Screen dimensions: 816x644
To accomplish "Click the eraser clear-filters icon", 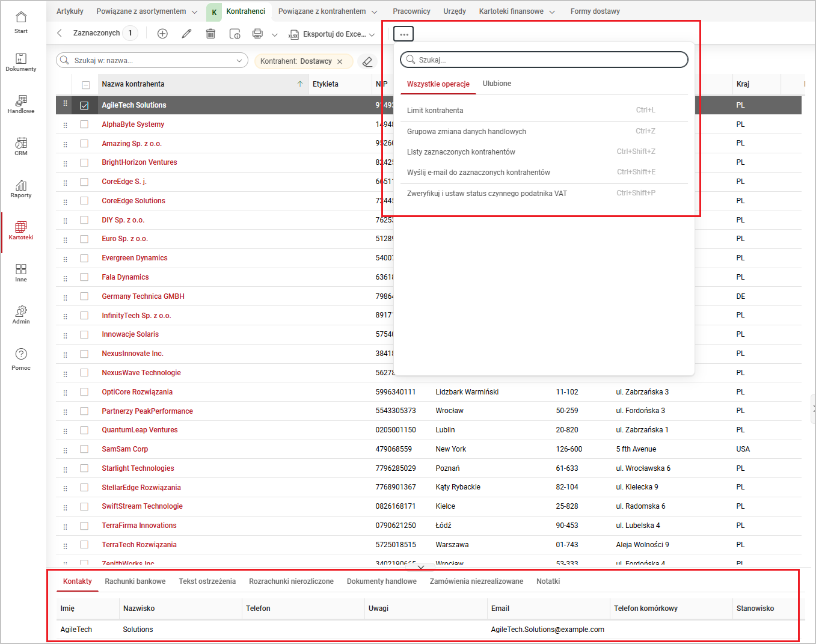I will click(367, 61).
